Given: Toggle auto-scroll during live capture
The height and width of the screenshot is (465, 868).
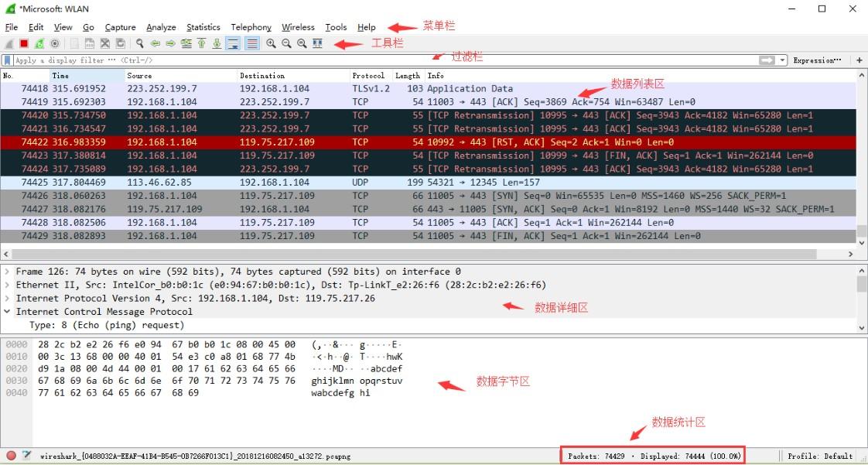Looking at the screenshot, I should coord(233,44).
